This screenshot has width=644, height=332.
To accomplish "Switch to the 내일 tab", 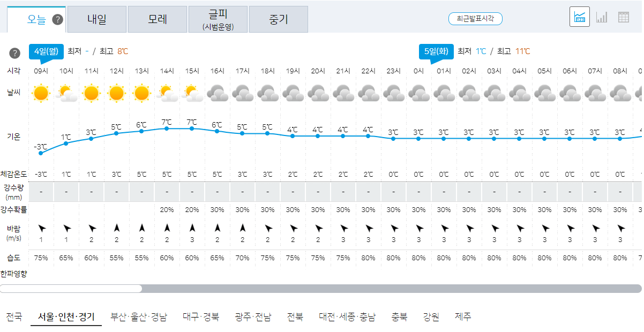I will click(96, 18).
